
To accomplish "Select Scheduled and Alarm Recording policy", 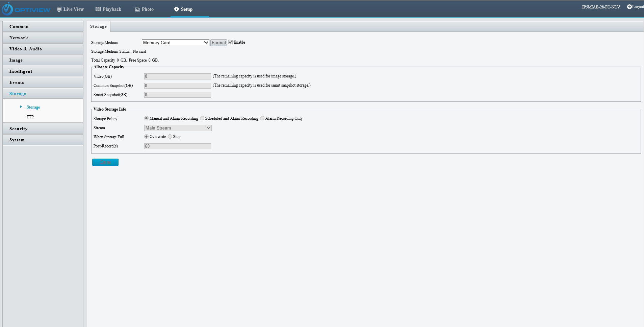I will [x=202, y=118].
